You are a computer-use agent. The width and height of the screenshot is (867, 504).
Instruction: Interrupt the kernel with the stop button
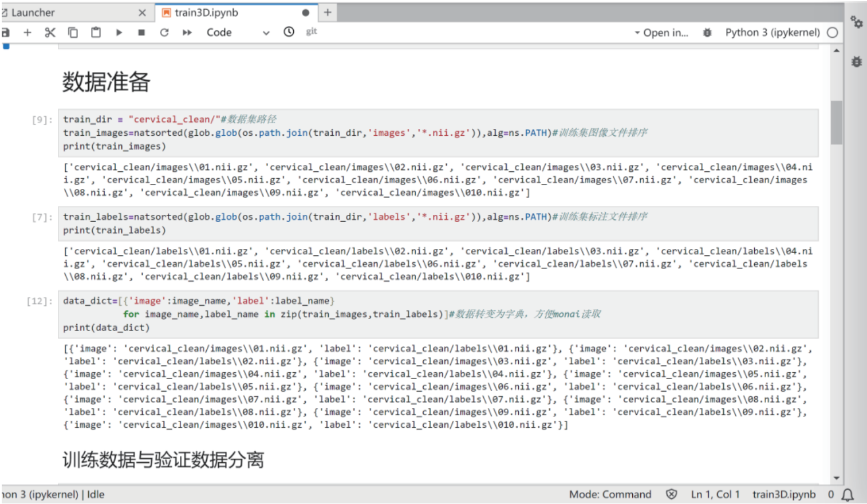(x=141, y=33)
